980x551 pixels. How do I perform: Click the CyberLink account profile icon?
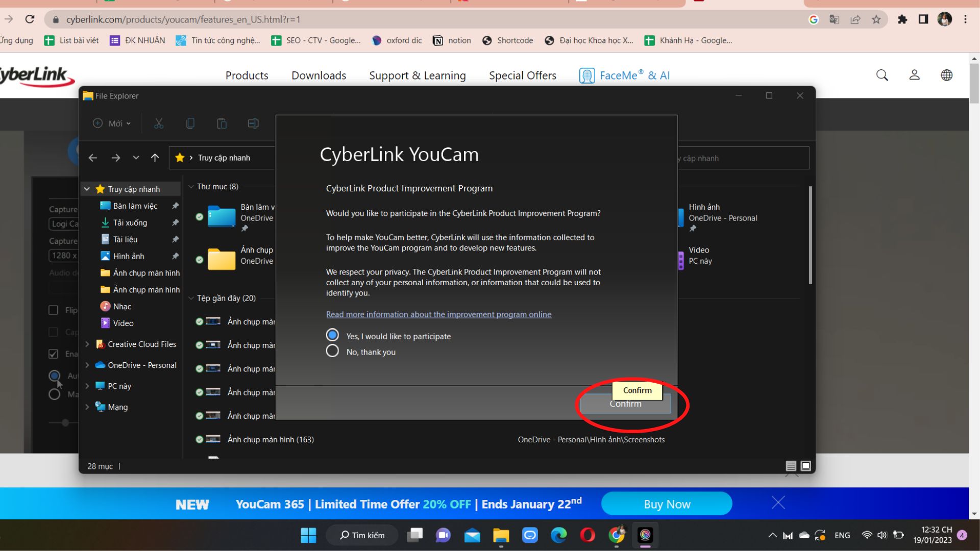(x=914, y=76)
